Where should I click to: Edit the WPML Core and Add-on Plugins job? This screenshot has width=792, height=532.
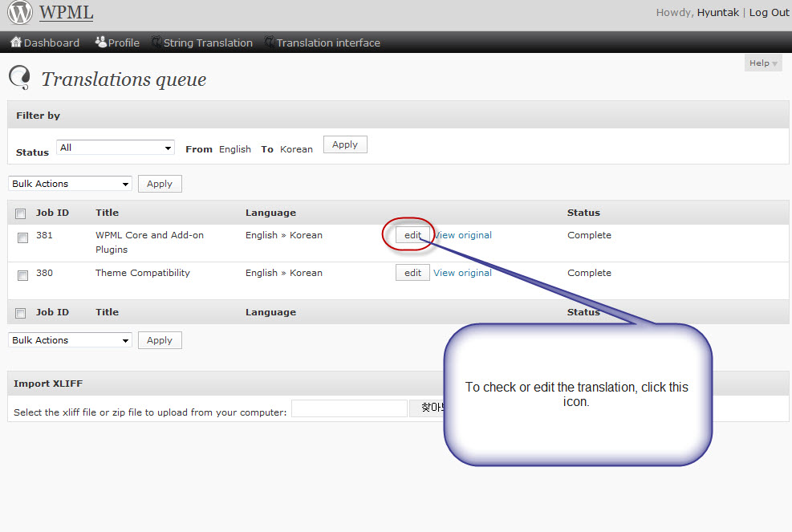[412, 235]
